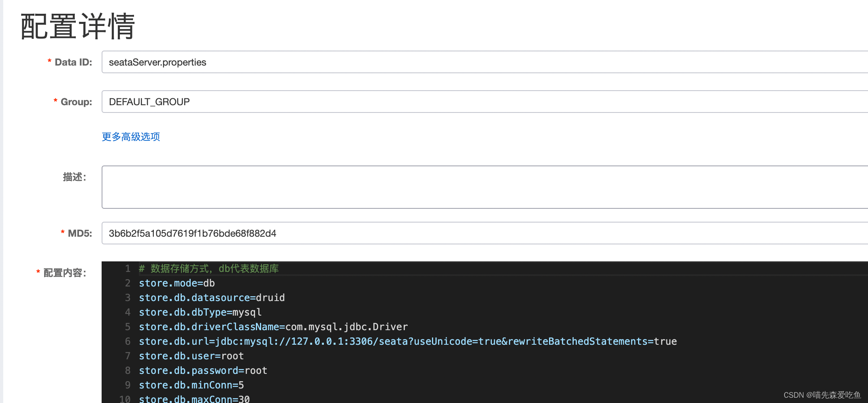
Task: Click the MD5 label
Action: pos(80,233)
